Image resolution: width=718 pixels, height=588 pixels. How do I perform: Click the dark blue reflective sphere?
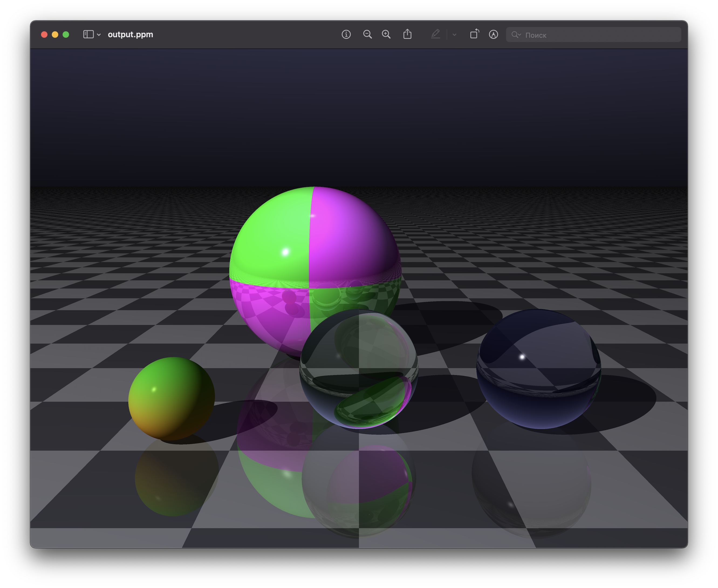point(538,369)
